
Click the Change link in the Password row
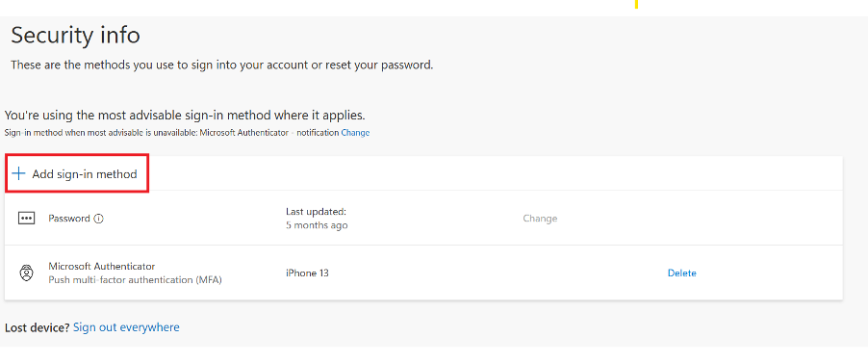tap(540, 219)
